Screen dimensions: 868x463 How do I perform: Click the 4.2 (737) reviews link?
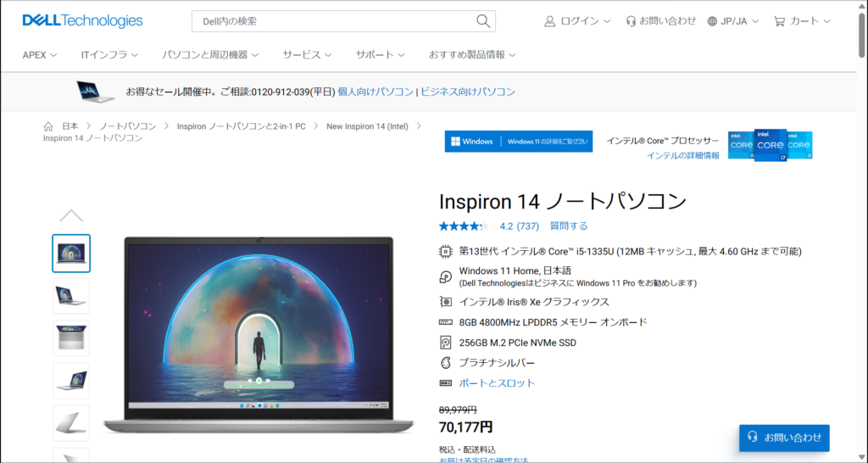(520, 226)
